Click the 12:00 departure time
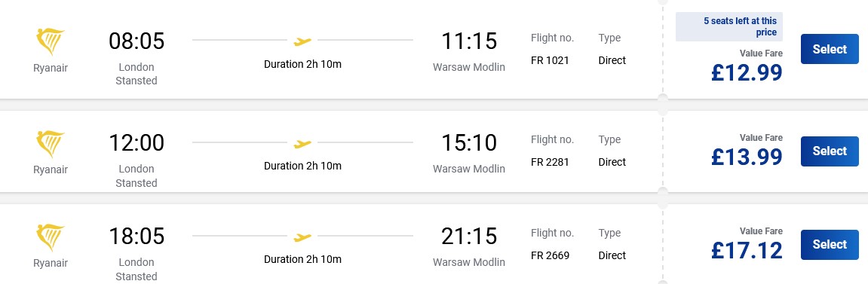868x284 pixels. tap(136, 143)
